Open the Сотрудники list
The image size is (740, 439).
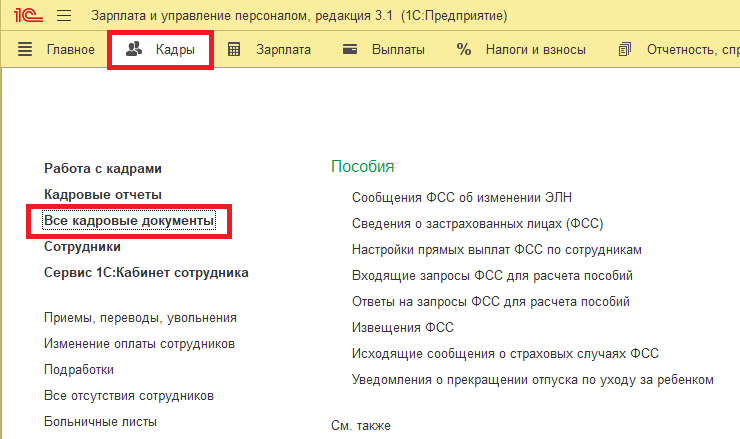82,246
